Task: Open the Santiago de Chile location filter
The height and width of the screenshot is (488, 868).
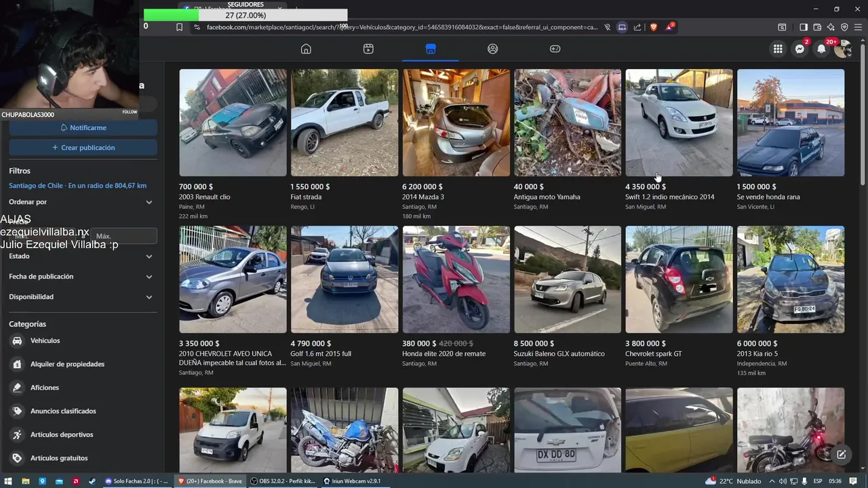Action: (x=77, y=185)
